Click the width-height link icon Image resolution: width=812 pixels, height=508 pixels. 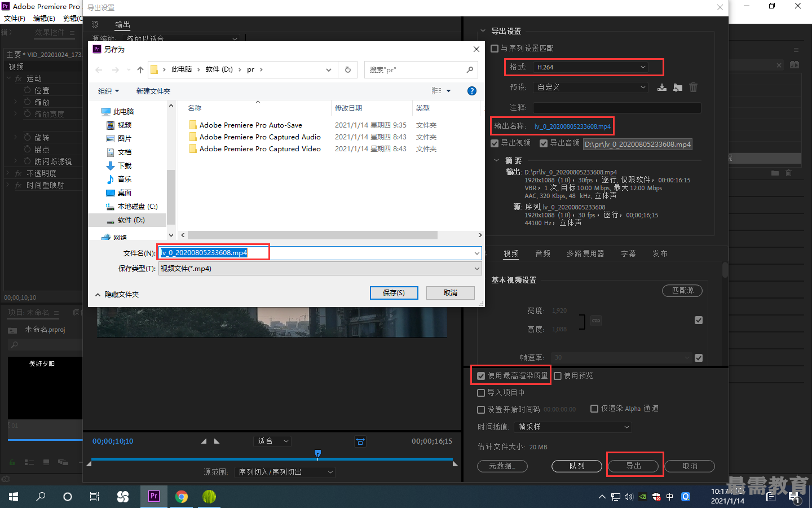click(596, 321)
